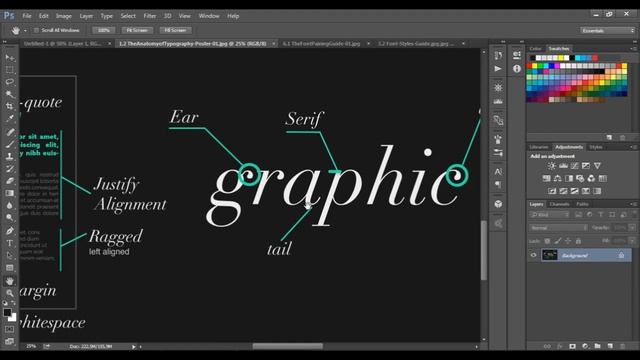Toggle type layer filter
Image resolution: width=640 pixels, height=360 pixels.
click(x=600, y=214)
